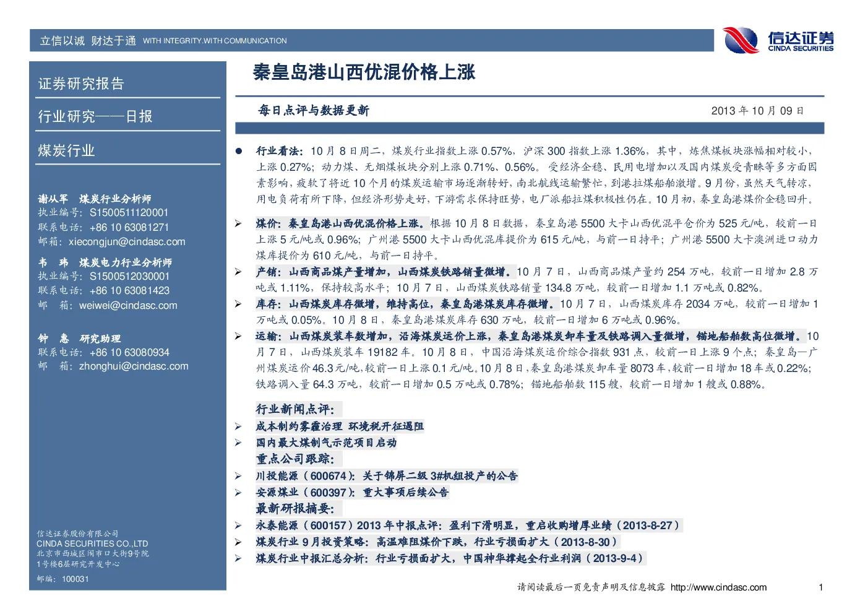This screenshot has height=614, width=868.
Task: Select the title 秦皇岛港山西优混价格上涨
Action: coord(364,72)
